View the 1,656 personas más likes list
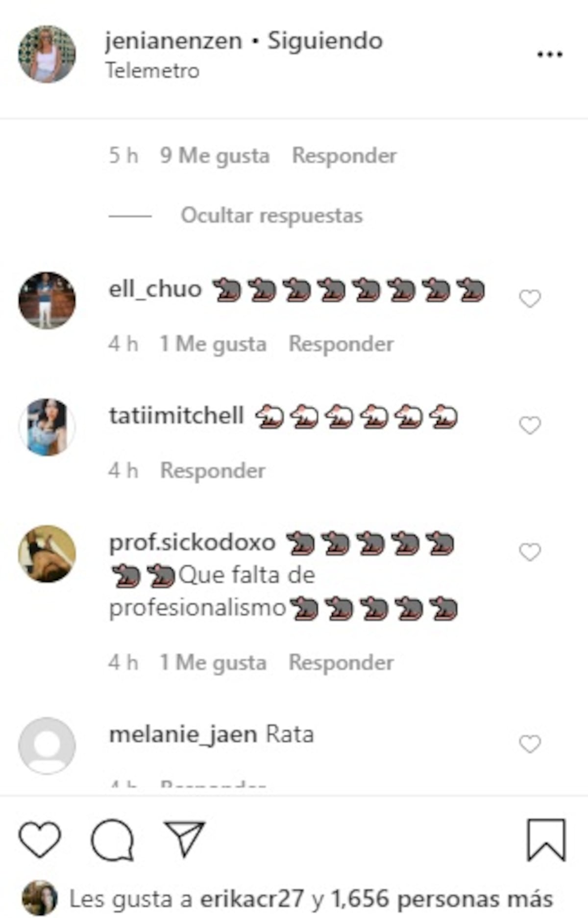 pos(442,899)
